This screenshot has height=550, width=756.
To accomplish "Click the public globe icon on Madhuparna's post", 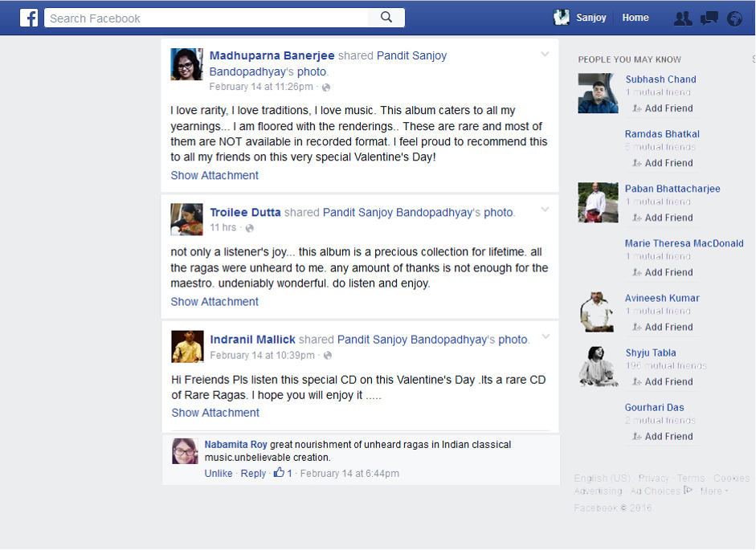I will tap(326, 88).
